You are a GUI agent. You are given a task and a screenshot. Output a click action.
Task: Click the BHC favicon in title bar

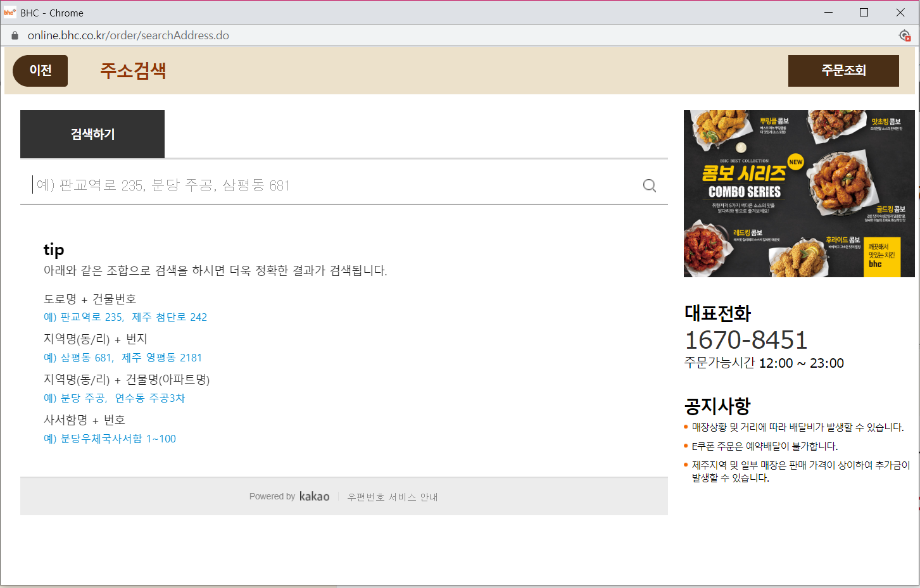pyautogui.click(x=10, y=13)
